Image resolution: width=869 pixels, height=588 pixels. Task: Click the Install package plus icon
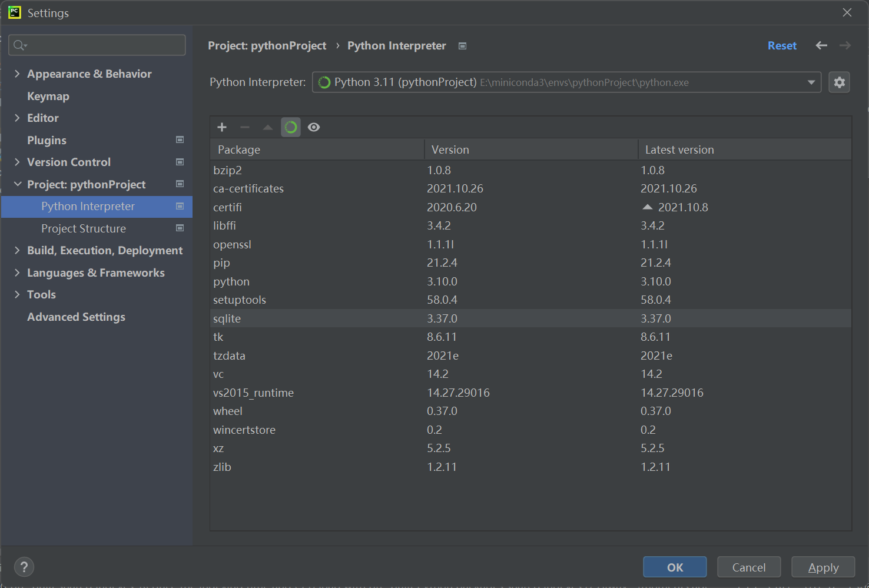[x=221, y=127]
